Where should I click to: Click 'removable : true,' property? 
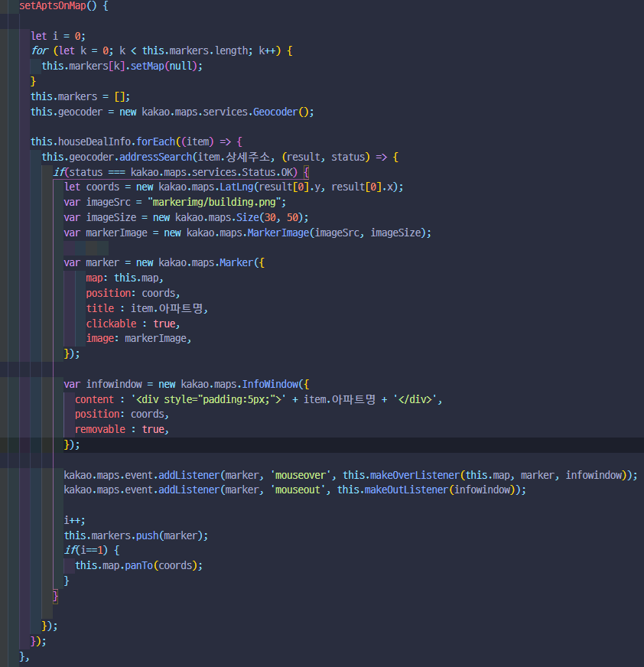click(x=122, y=429)
